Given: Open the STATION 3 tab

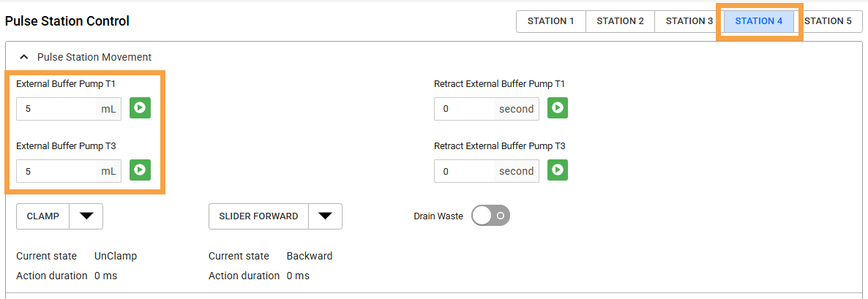Looking at the screenshot, I should click(689, 21).
